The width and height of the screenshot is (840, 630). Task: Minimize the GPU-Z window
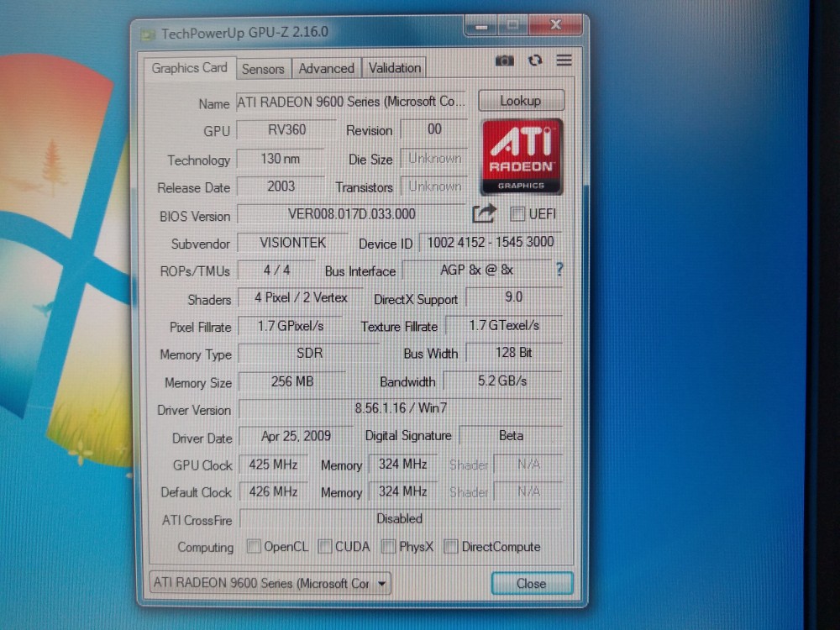(481, 25)
